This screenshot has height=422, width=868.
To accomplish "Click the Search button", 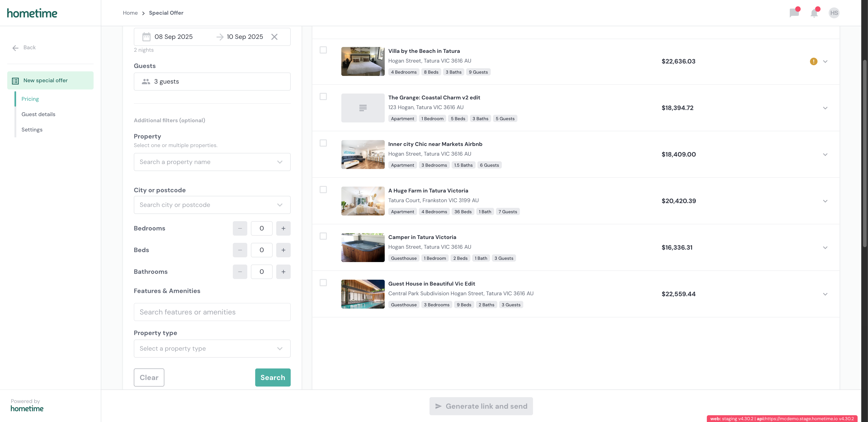I will click(x=273, y=377).
